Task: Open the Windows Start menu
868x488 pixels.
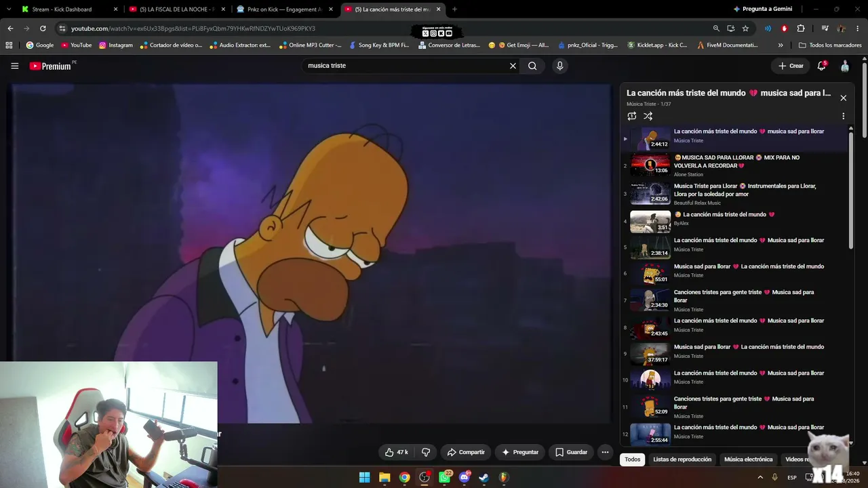Action: (364, 477)
